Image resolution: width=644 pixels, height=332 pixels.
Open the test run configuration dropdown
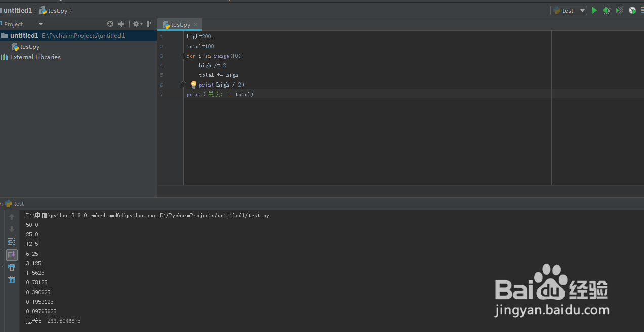[569, 10]
